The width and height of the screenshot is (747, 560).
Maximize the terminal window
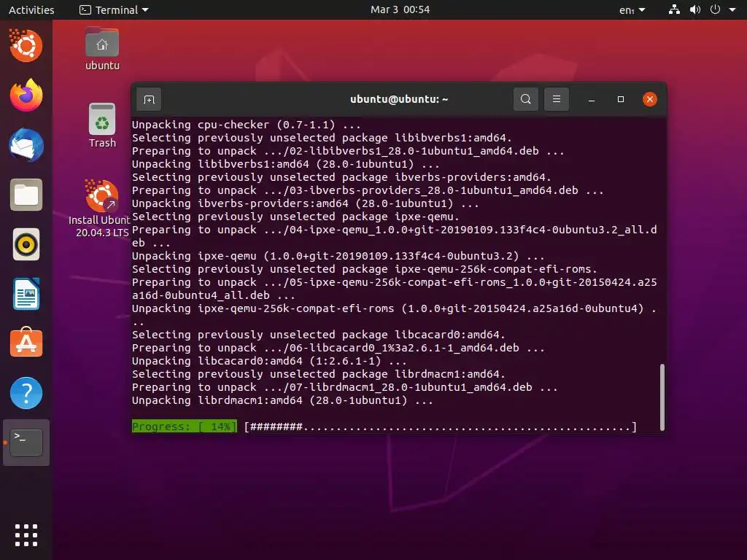620,99
